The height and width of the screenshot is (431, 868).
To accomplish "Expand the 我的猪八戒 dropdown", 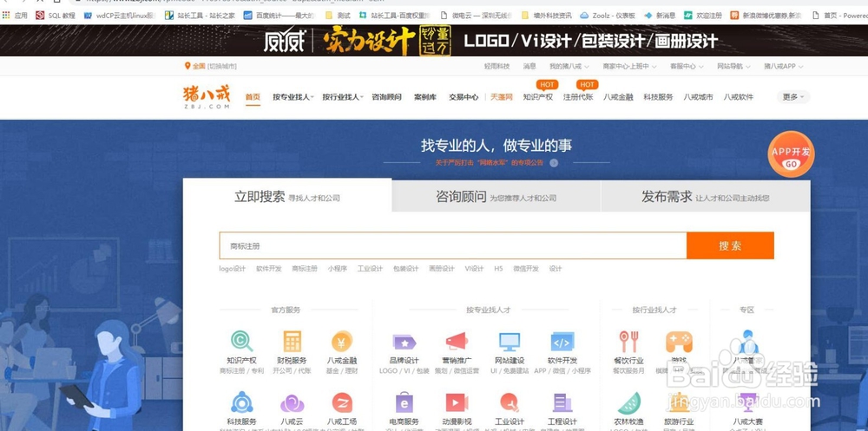I will click(569, 66).
